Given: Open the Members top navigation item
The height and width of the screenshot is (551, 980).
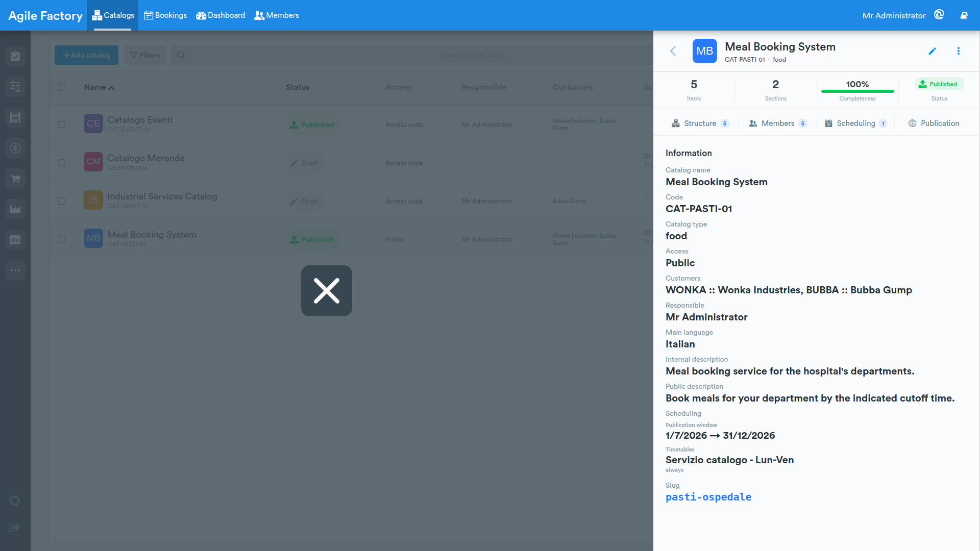Looking at the screenshot, I should [277, 15].
